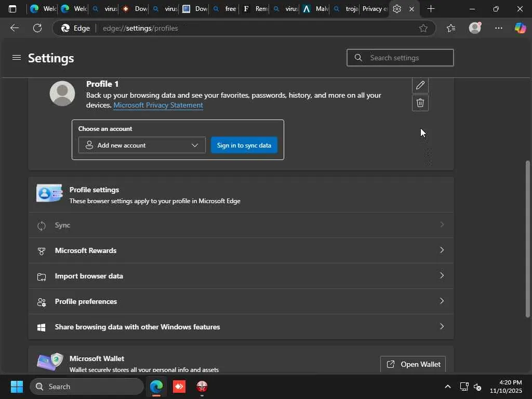
Task: Open the muted volume tray icon
Action: pos(478,387)
